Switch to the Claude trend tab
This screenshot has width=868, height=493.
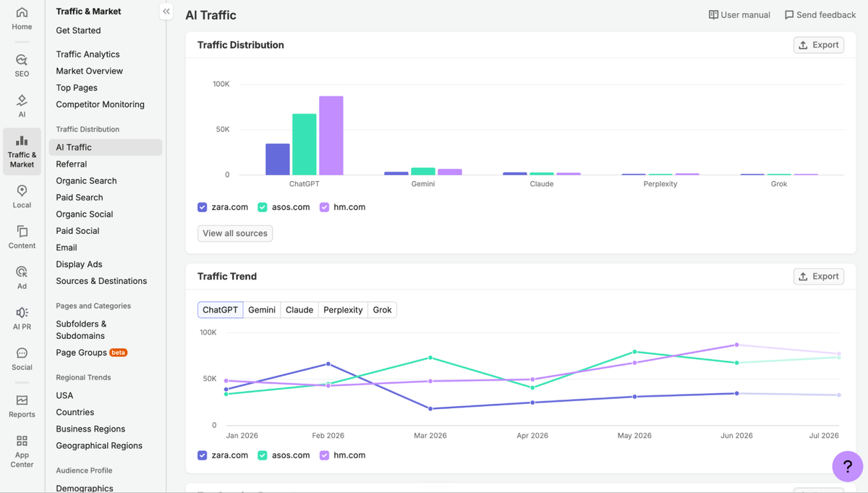[x=299, y=310]
